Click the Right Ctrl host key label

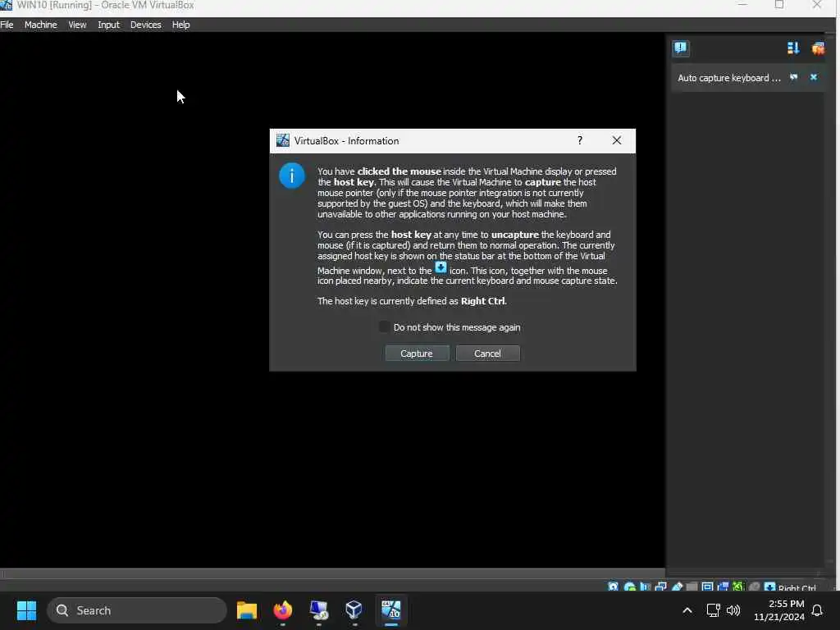click(x=797, y=587)
